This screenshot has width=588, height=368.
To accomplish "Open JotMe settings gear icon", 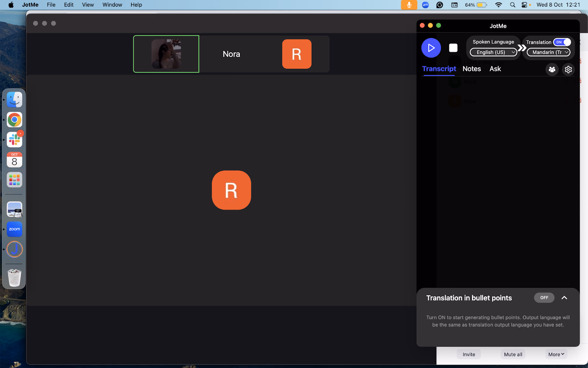I will (568, 69).
